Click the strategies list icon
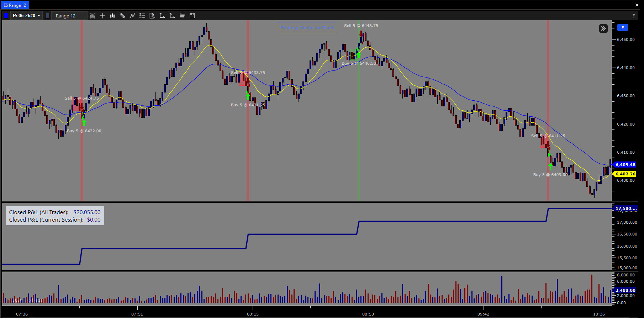 [x=142, y=16]
